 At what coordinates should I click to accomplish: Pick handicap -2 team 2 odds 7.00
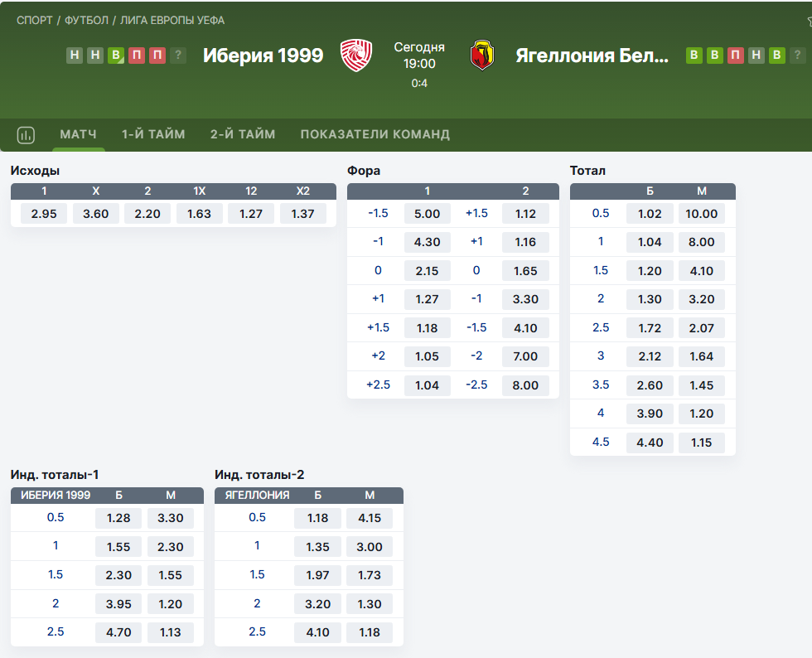point(525,356)
